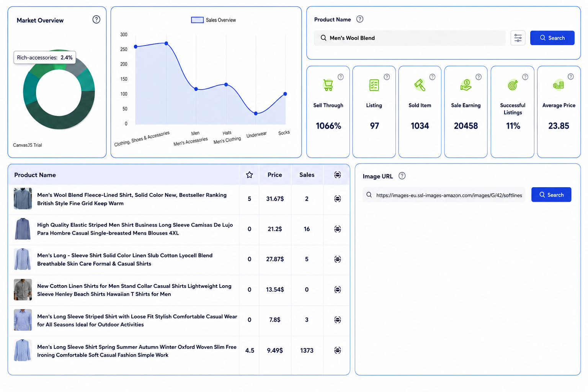Click the Search button next to Product Name
This screenshot has height=392, width=588.
coord(552,38)
